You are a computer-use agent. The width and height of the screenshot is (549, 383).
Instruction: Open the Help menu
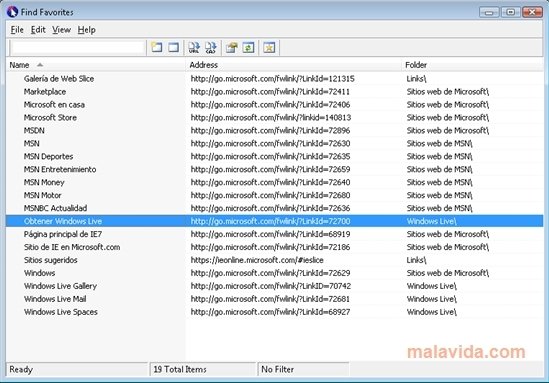[86, 30]
